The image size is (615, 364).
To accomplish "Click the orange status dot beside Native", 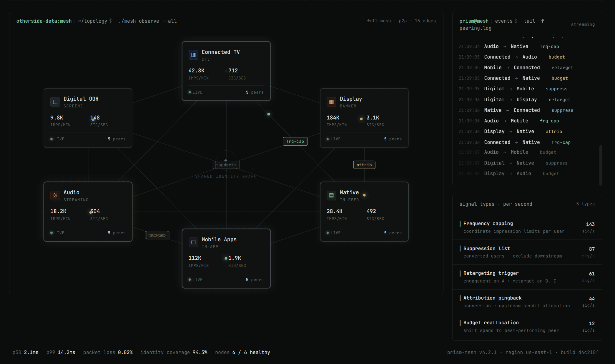I will [364, 195].
